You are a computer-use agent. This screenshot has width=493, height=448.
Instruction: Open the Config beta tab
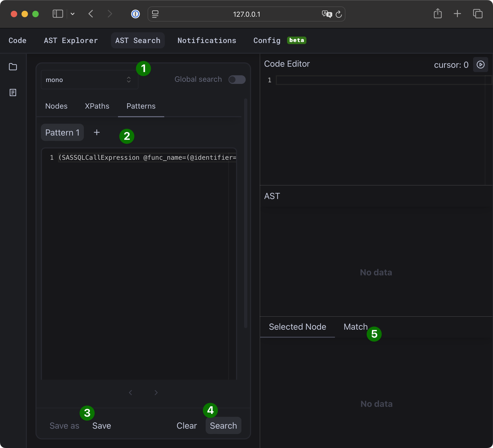click(x=280, y=40)
